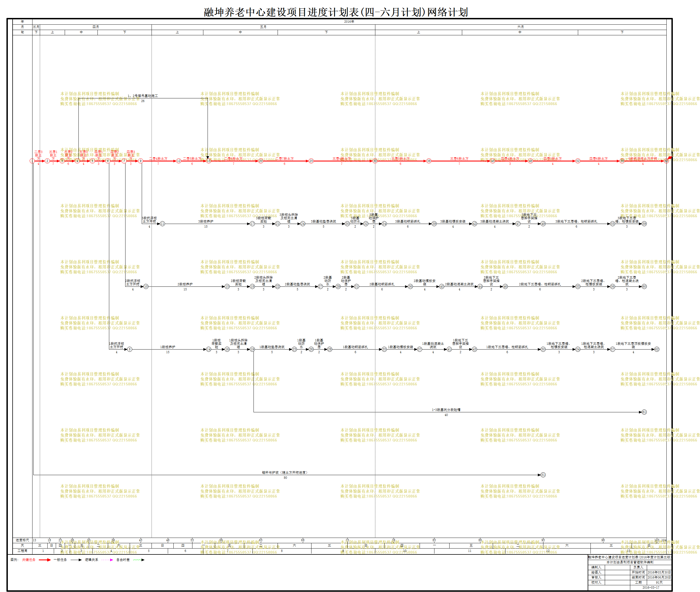The width and height of the screenshot is (700, 592).
Task: Click critical path node 25
Action: pos(311,161)
